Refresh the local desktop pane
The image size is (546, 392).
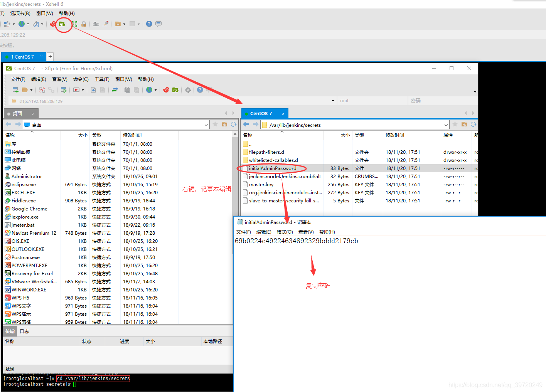pos(234,124)
